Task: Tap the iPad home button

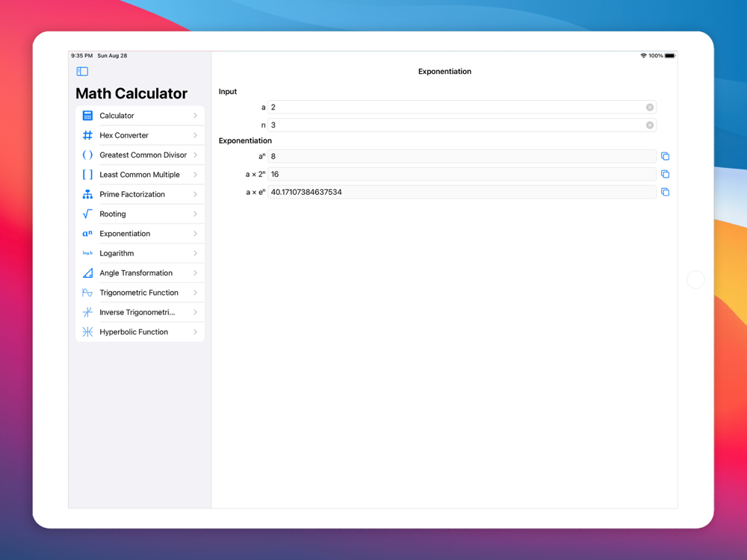Action: pyautogui.click(x=695, y=279)
